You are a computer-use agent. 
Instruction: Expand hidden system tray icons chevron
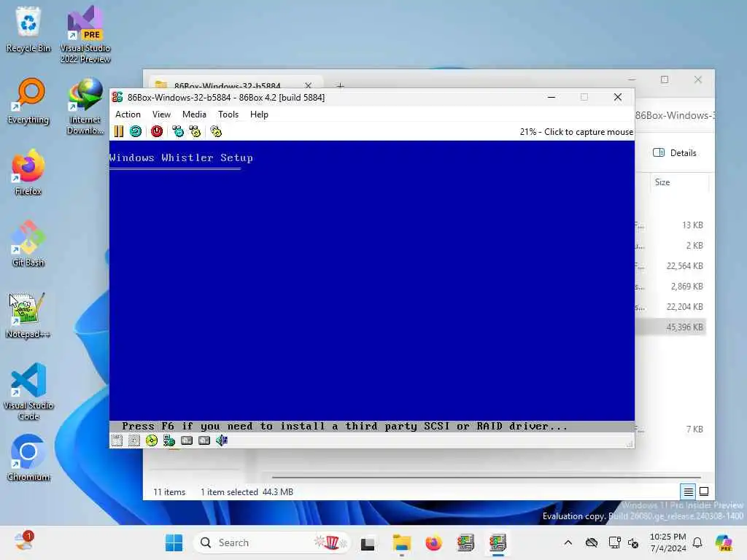click(x=568, y=542)
